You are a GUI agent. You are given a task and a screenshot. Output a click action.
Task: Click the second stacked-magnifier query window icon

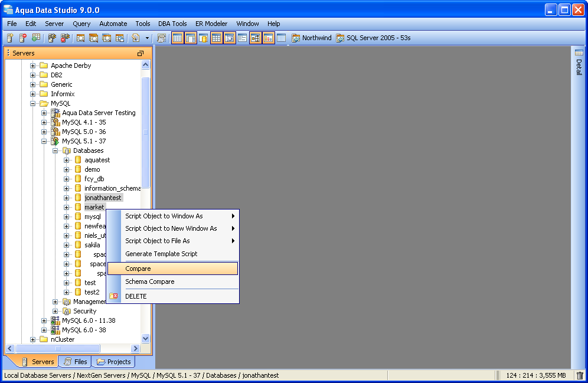tap(93, 38)
